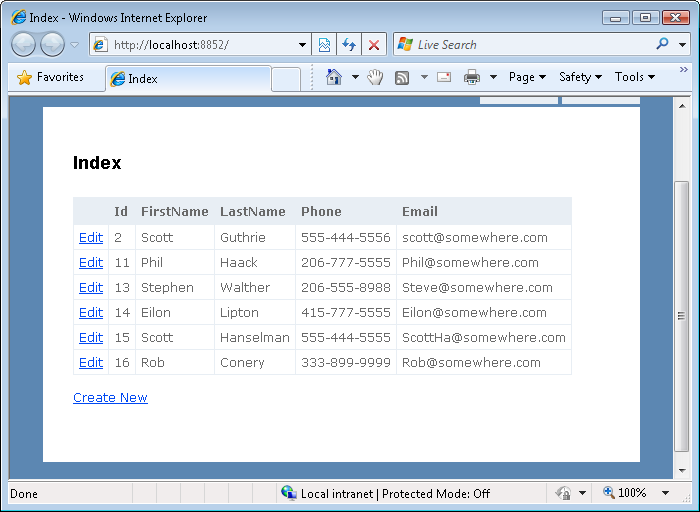Select email ScottHa@somewhere.com cell
The width and height of the screenshot is (700, 512).
pos(483,337)
